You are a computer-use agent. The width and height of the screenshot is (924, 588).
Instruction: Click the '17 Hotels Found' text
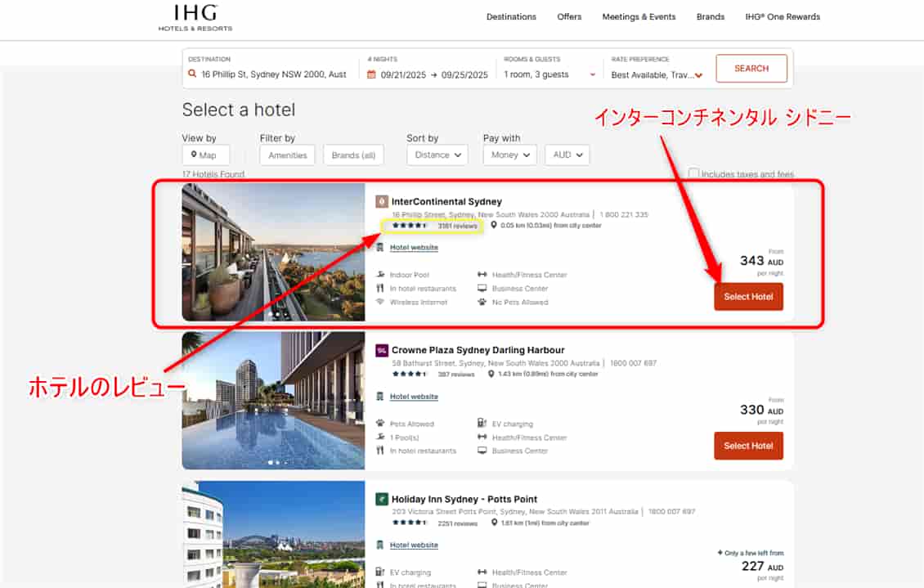coord(213,174)
